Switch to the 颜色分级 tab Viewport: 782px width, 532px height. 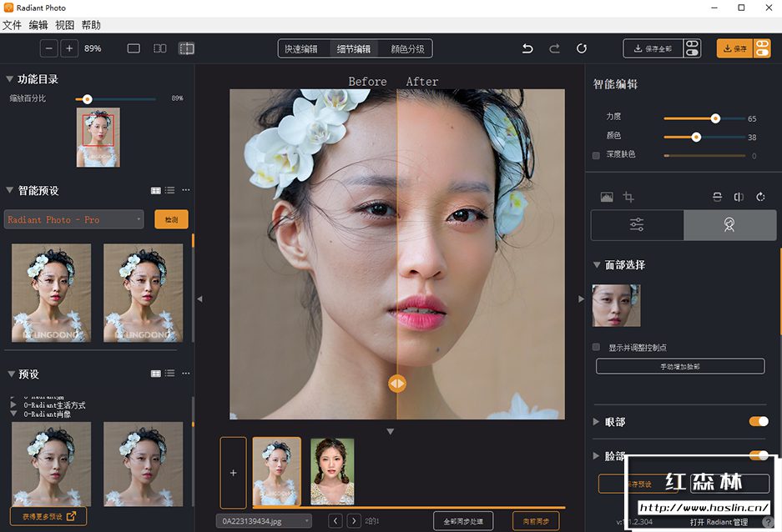(407, 48)
